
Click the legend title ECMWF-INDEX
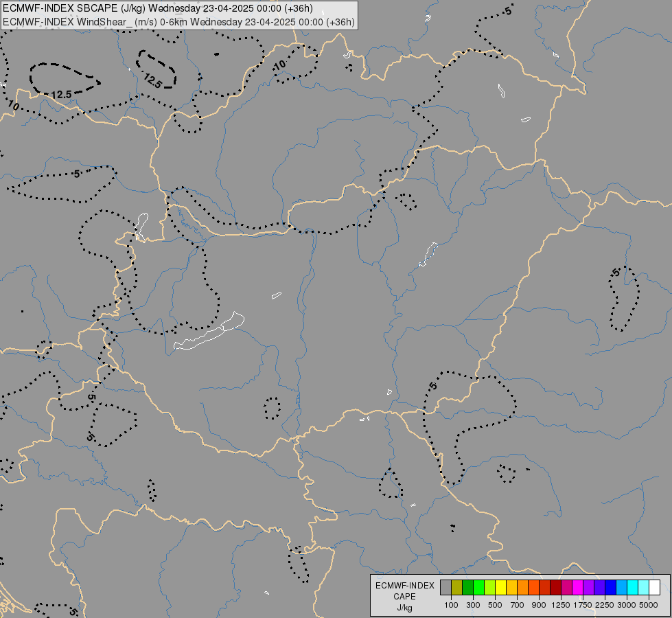coord(404,586)
